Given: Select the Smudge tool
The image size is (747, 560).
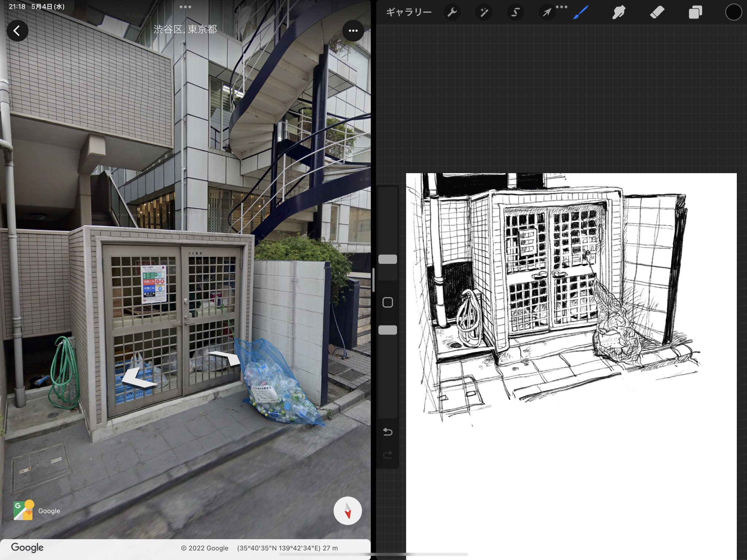Looking at the screenshot, I should 619,12.
